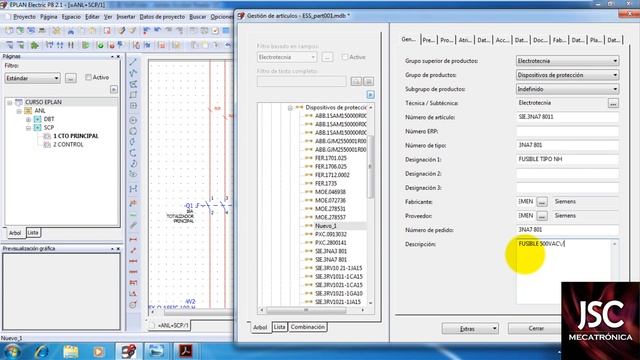
Task: Select the Circle drawing tool
Action: pos(133,120)
